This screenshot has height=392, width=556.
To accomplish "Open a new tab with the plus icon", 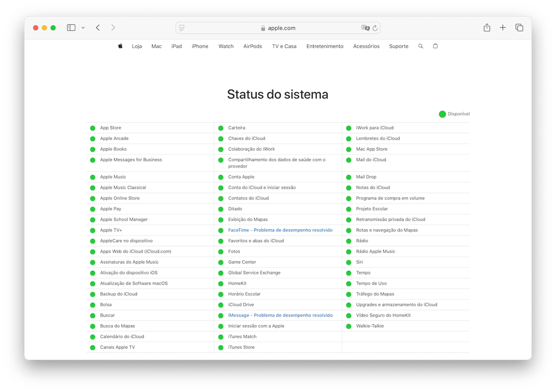I will click(x=503, y=28).
